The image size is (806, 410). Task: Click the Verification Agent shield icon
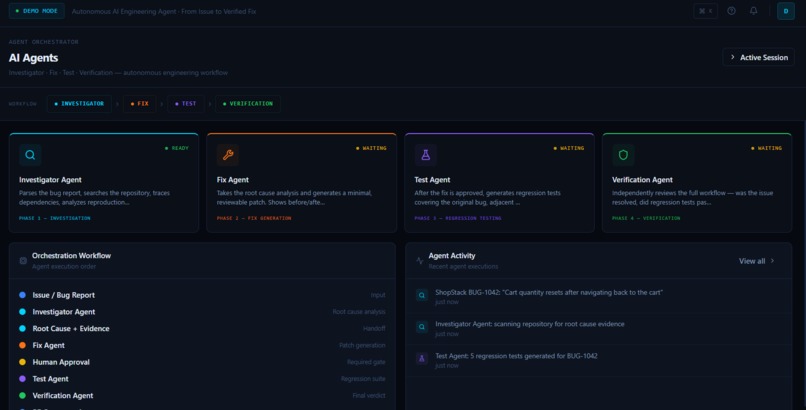click(623, 155)
